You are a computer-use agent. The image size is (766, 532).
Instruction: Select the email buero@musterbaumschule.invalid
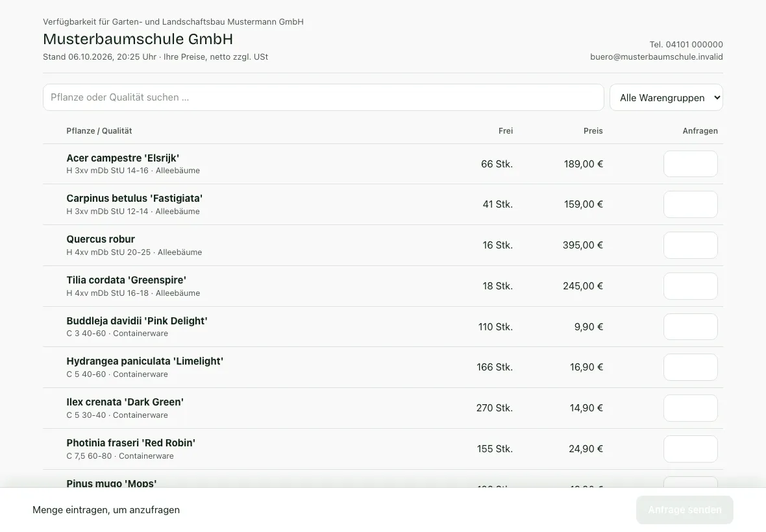(x=656, y=56)
